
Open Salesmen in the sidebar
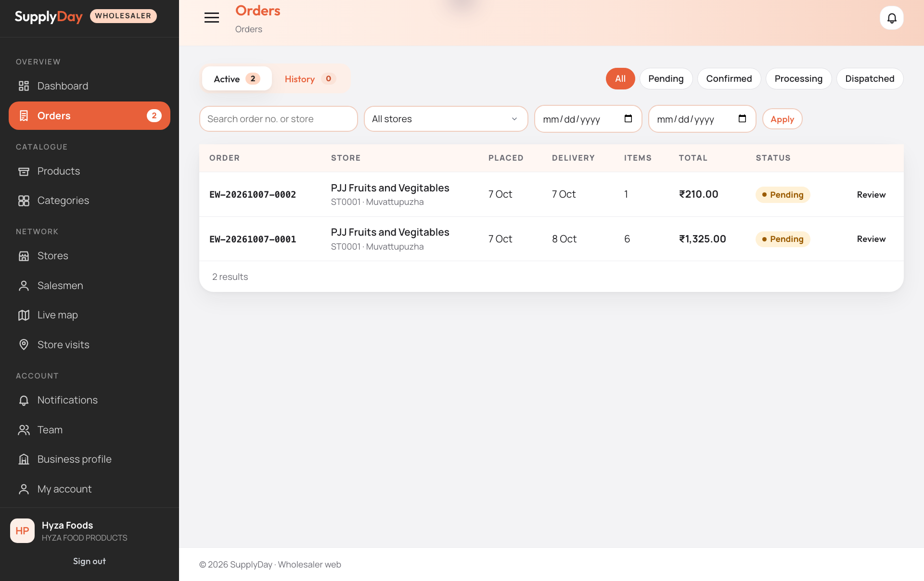(x=90, y=286)
